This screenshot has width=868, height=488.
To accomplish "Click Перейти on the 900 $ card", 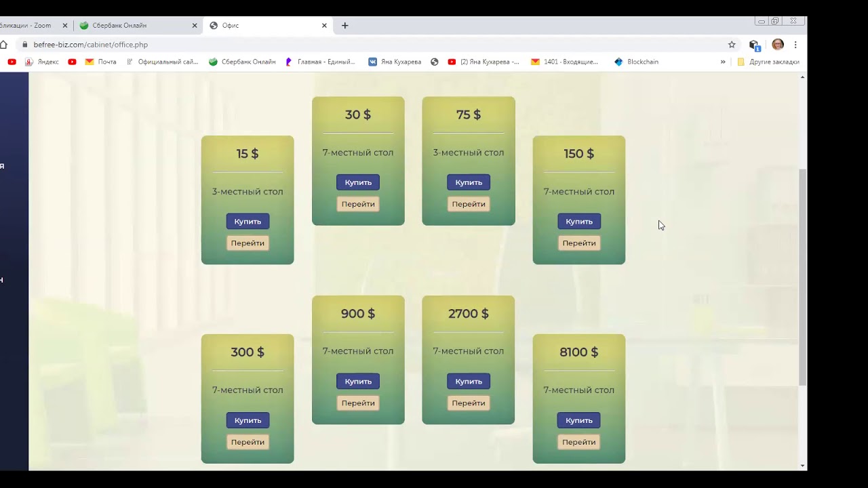I will [x=358, y=403].
